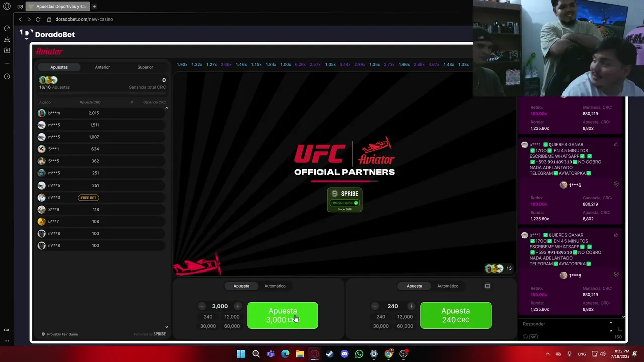Switch right panel to Automático mode
644x362 pixels.
[x=448, y=286]
